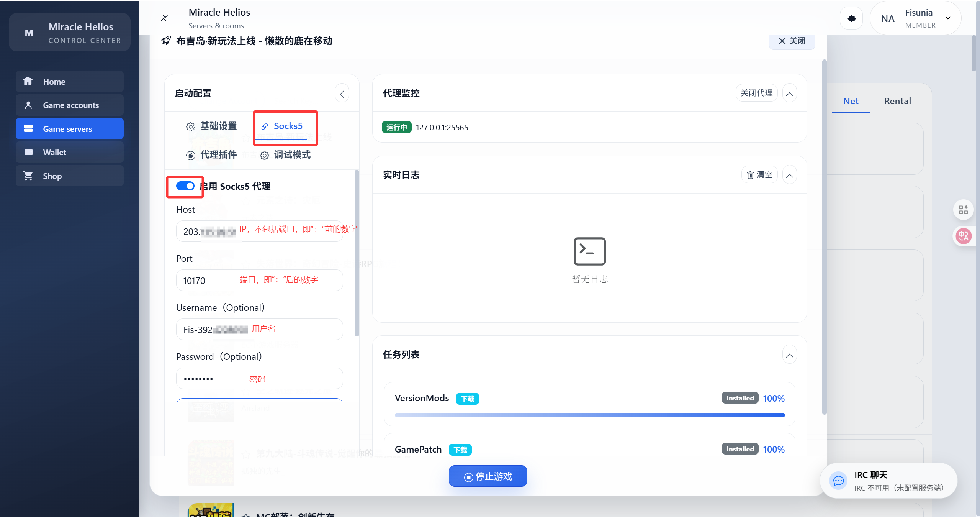The height and width of the screenshot is (517, 980).
Task: Collapse the 启动配置 panel via its chevron
Action: tap(341, 93)
